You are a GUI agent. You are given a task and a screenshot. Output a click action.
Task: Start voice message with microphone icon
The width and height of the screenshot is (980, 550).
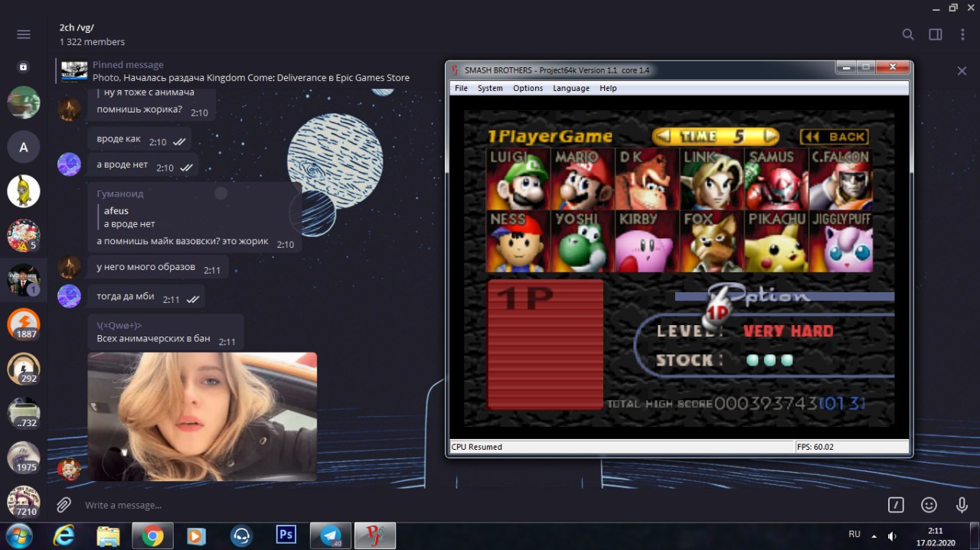tap(962, 505)
